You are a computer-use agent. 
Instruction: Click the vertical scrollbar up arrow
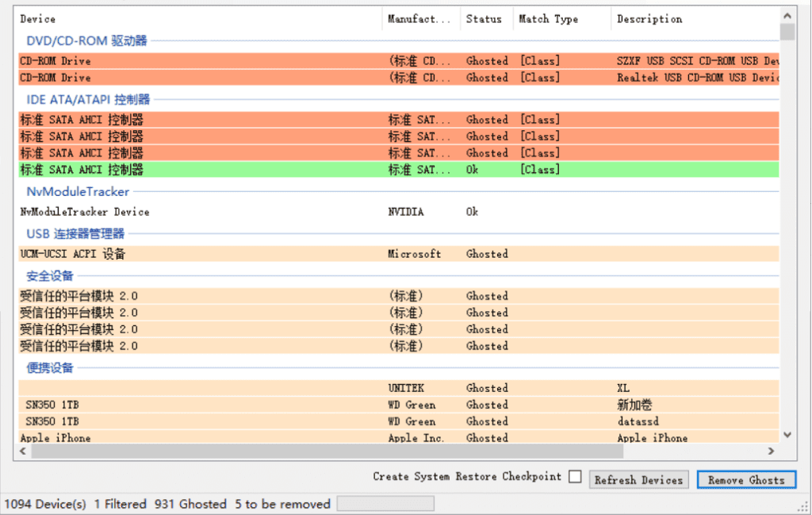(787, 16)
